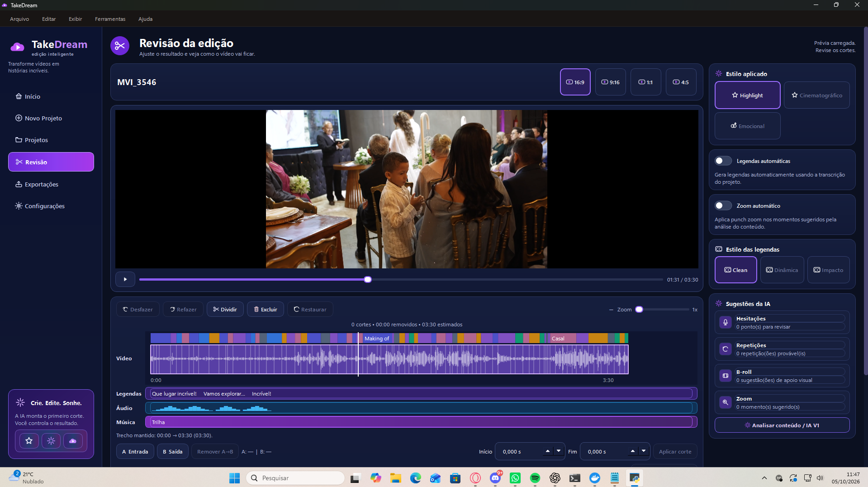The width and height of the screenshot is (868, 487).
Task: Click Analisar conteúdo / IA V1
Action: (782, 425)
